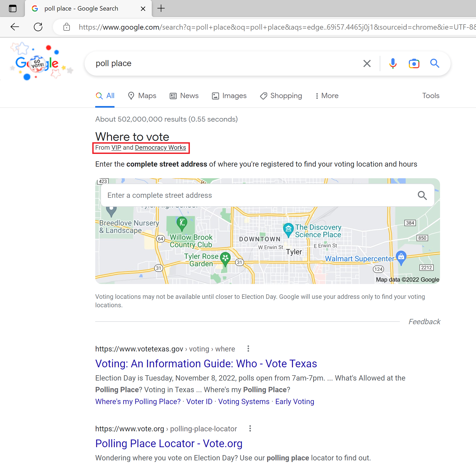Switch to Shopping results tab
Screen dimensions: 476x476
[281, 96]
